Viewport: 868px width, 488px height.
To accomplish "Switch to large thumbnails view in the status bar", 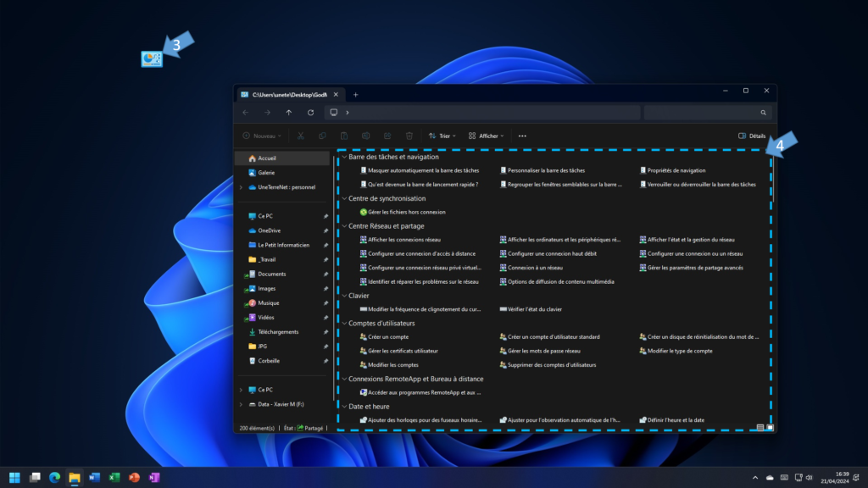I will 770,427.
